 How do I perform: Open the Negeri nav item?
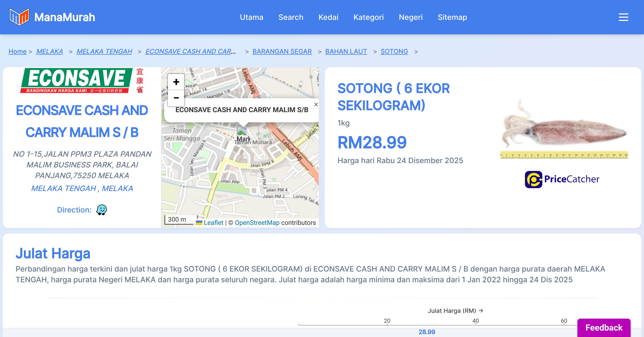[x=411, y=17]
